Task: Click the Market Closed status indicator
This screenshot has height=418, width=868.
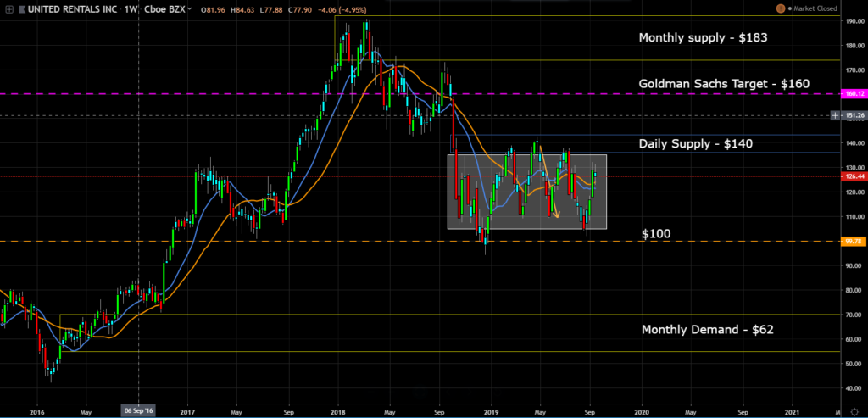Action: point(814,8)
